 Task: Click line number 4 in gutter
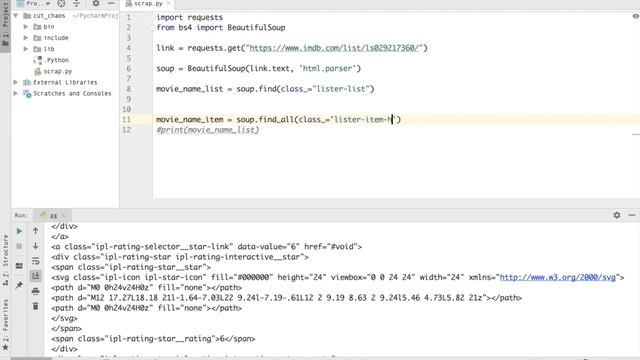point(129,48)
